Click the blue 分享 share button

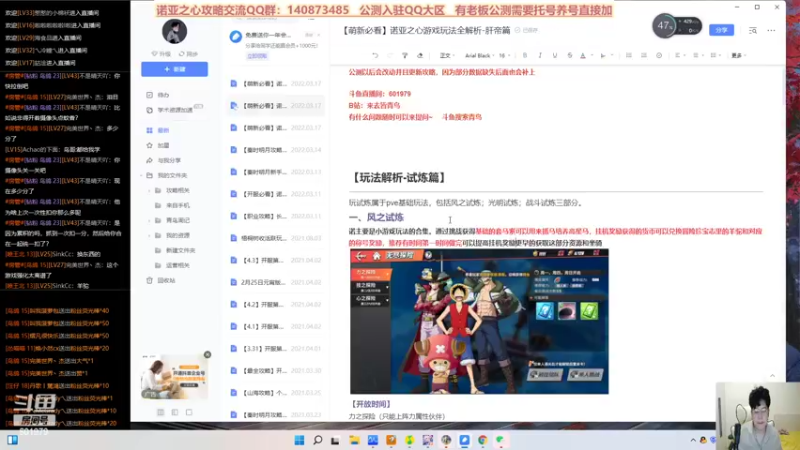pos(721,30)
